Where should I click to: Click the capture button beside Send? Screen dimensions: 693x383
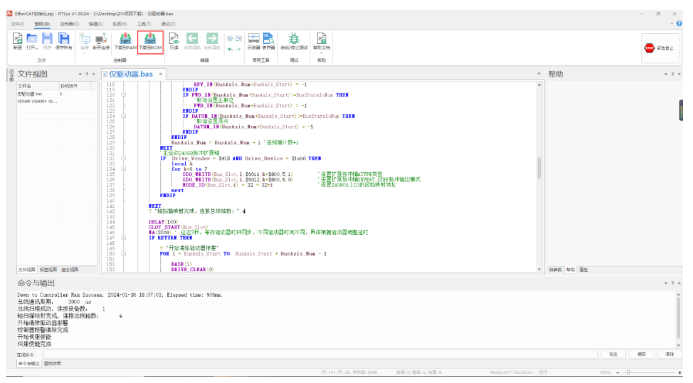pyautogui.click(x=642, y=354)
